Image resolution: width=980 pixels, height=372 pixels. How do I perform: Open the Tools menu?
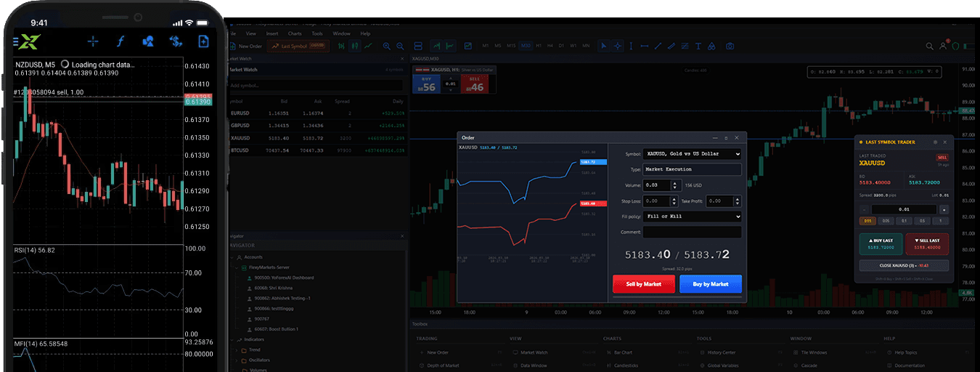(317, 33)
